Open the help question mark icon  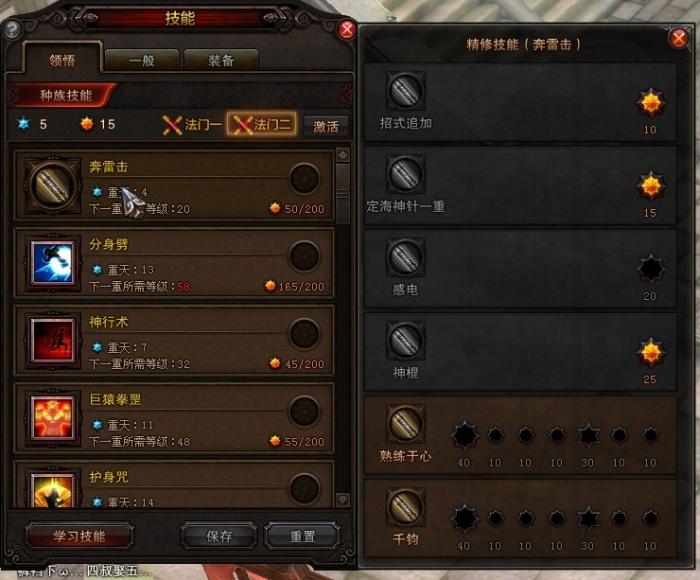pos(12,30)
